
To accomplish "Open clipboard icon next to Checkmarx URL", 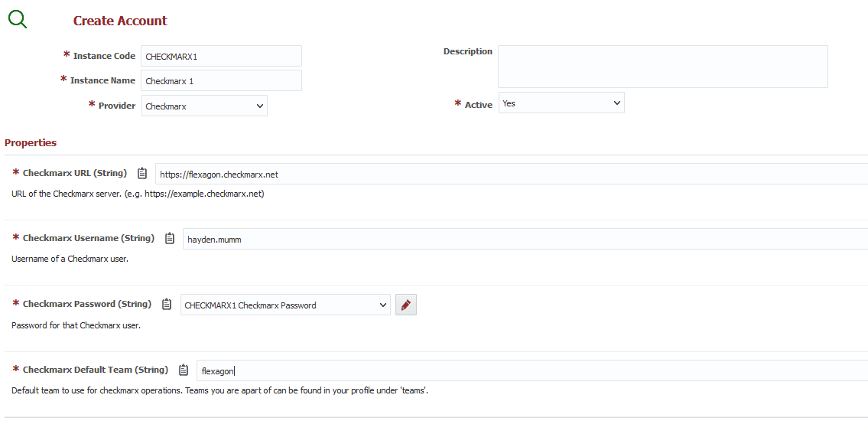I will [142, 173].
